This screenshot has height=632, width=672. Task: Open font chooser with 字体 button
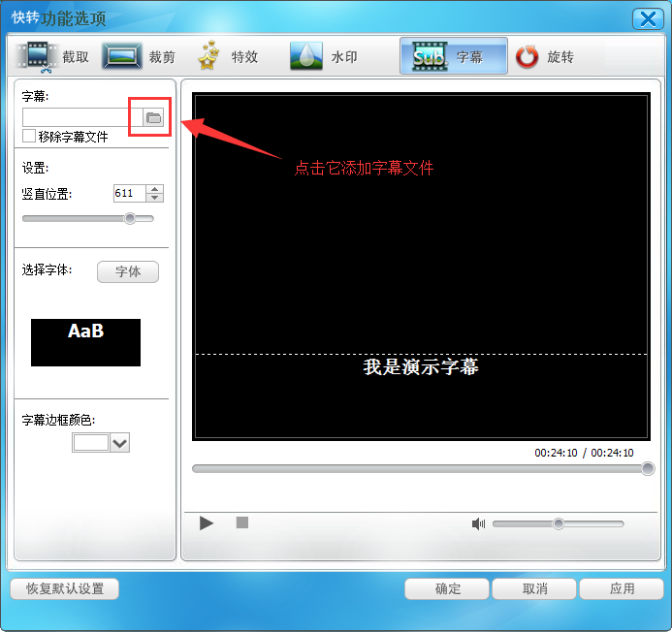[x=128, y=271]
